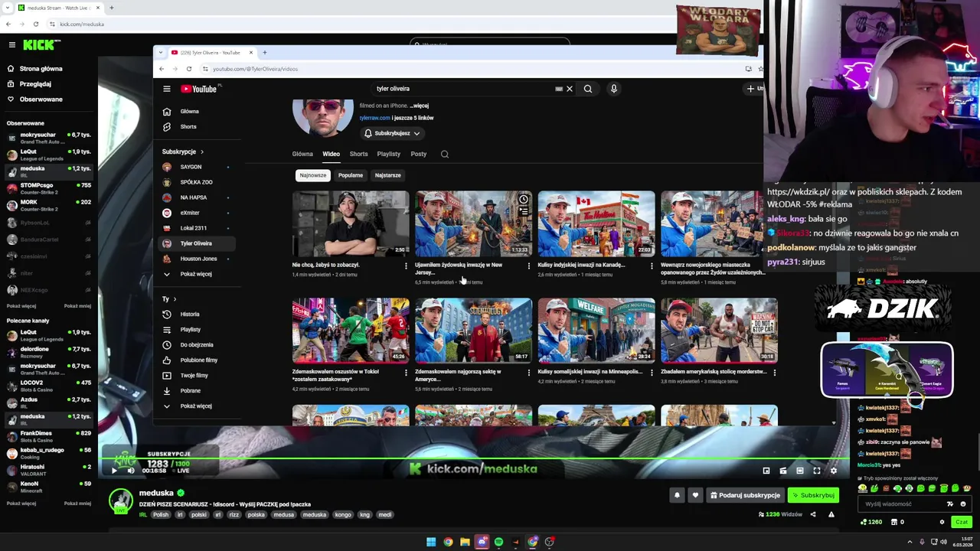Select the Najstarsze filter chip
This screenshot has height=551, width=980.
pyautogui.click(x=387, y=175)
